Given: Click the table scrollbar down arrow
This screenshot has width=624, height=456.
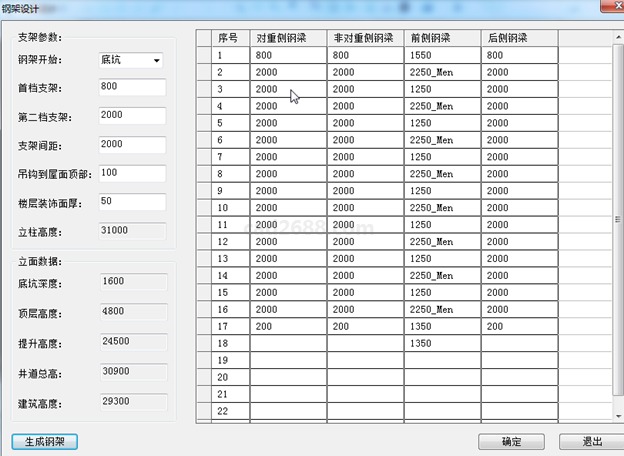Looking at the screenshot, I should pyautogui.click(x=617, y=414).
